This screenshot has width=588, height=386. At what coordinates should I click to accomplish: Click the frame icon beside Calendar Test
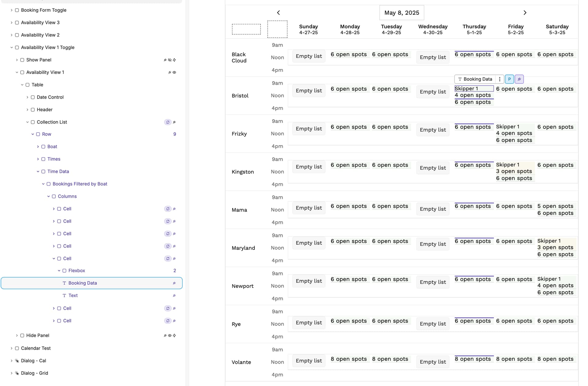[x=17, y=348]
